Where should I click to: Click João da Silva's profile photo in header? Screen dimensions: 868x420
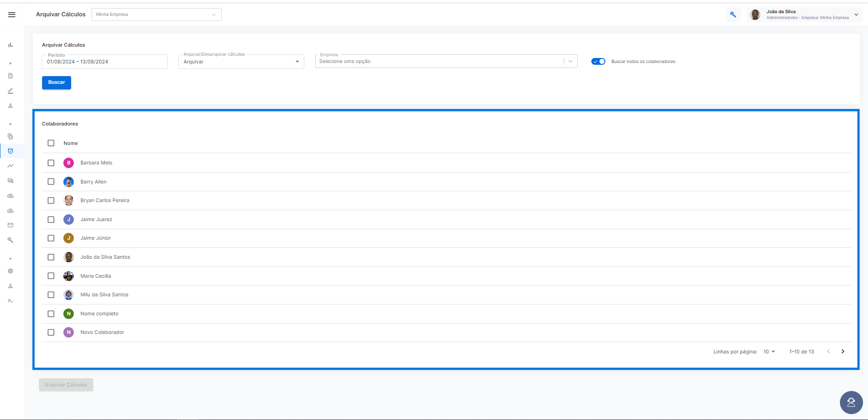(x=755, y=14)
